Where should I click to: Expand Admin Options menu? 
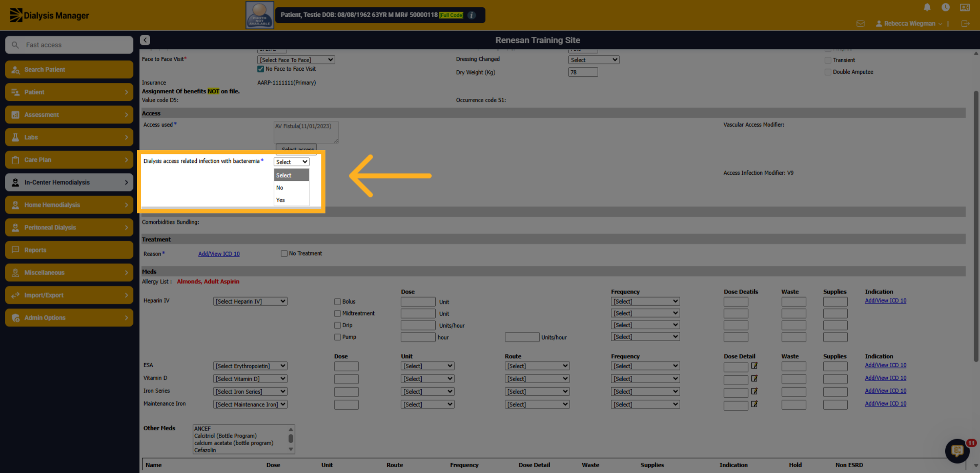coord(69,318)
